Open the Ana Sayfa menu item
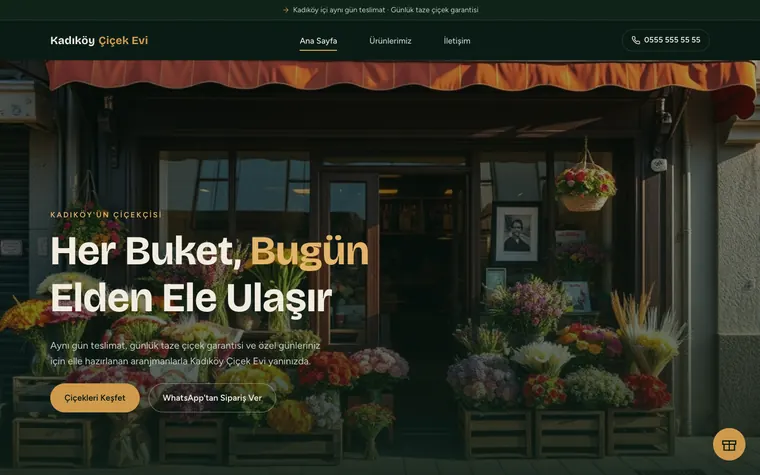The height and width of the screenshot is (475, 760). (x=318, y=41)
